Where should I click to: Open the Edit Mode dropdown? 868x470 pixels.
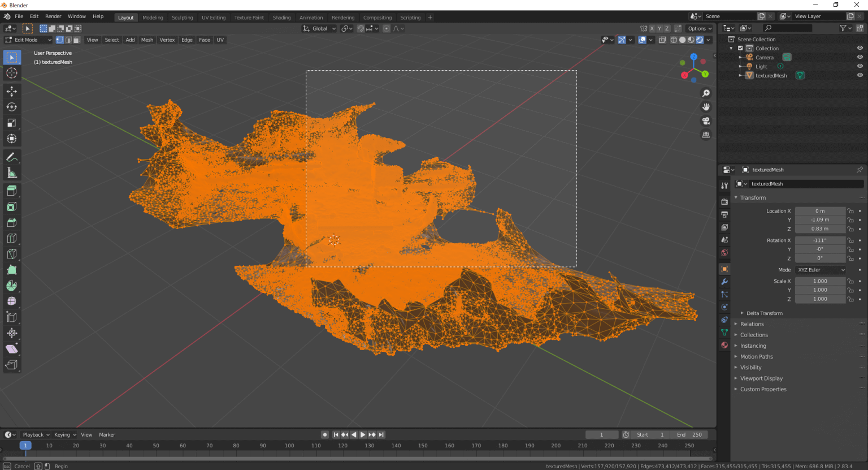pyautogui.click(x=27, y=40)
